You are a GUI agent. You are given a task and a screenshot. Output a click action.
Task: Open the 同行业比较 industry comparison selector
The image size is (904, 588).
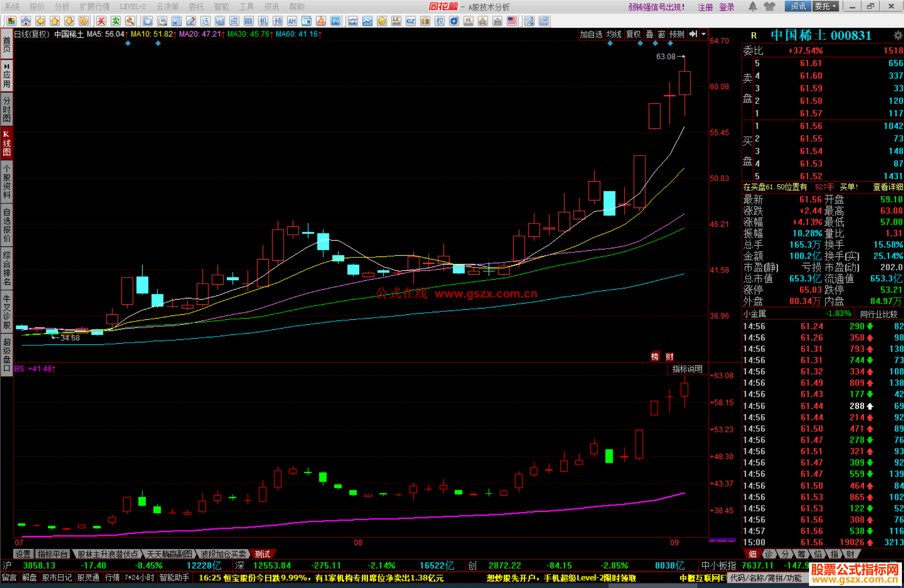coord(879,314)
